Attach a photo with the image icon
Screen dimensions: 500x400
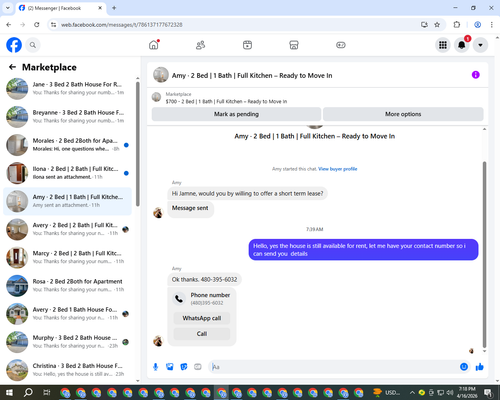pos(170,367)
